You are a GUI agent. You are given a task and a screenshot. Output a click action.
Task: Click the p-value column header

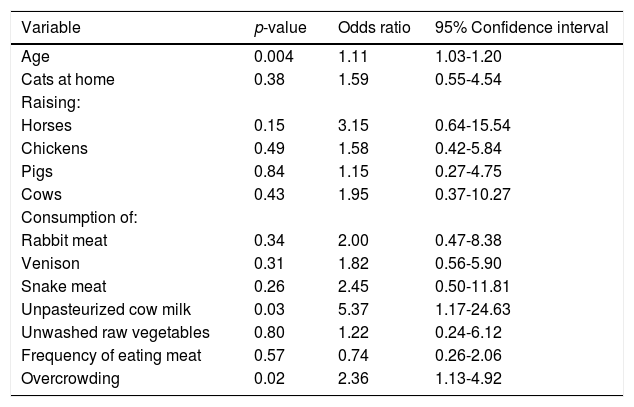coord(281,28)
